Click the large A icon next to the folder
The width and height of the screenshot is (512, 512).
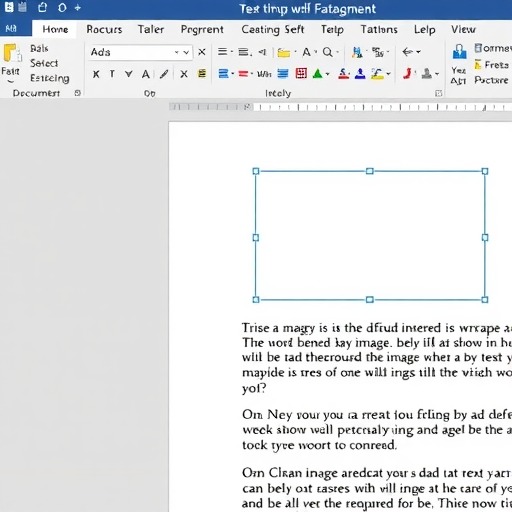[306, 52]
